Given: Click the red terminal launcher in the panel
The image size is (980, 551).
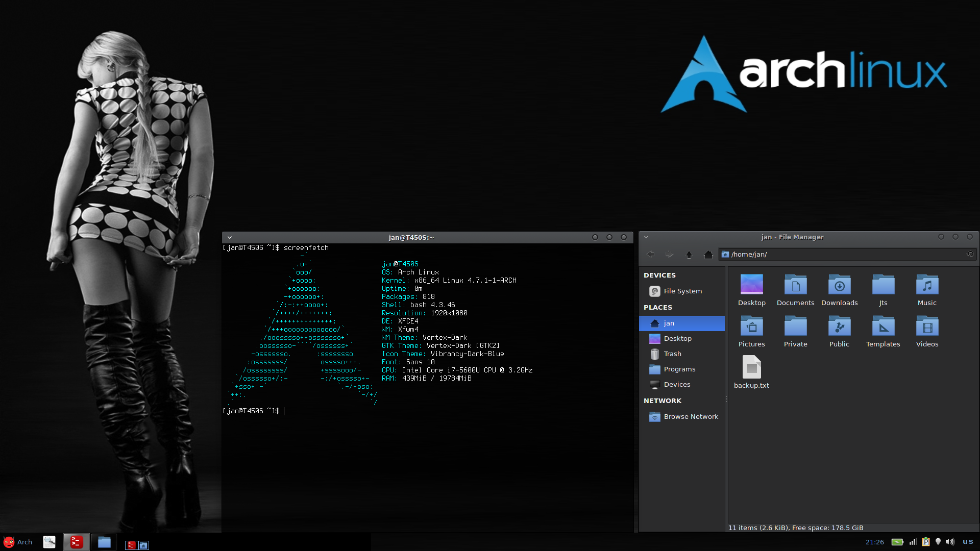Looking at the screenshot, I should (x=77, y=542).
